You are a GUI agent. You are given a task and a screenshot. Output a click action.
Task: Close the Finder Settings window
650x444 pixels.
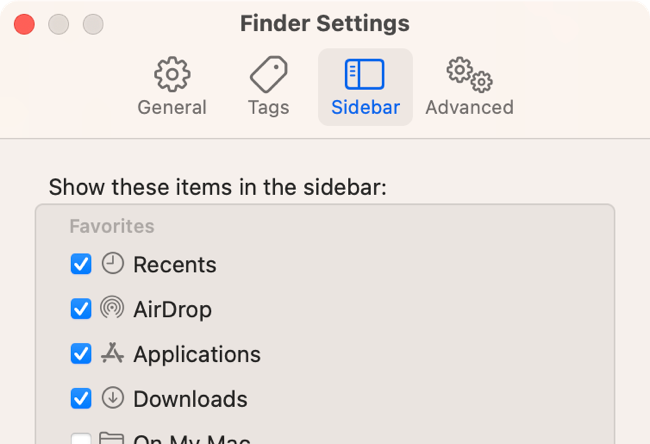pos(25,24)
